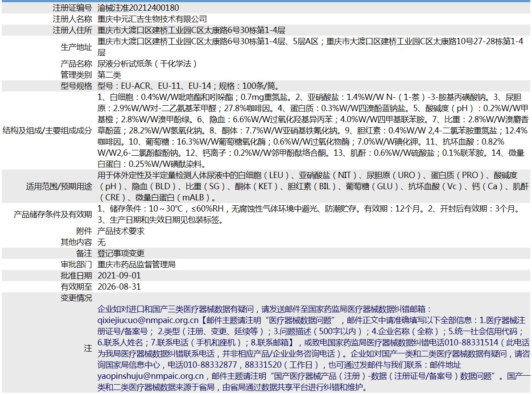Viewport: 532px width, 394px height.
Task: Select approving authority '重庆市药品监督管理局'
Action: tap(136, 265)
